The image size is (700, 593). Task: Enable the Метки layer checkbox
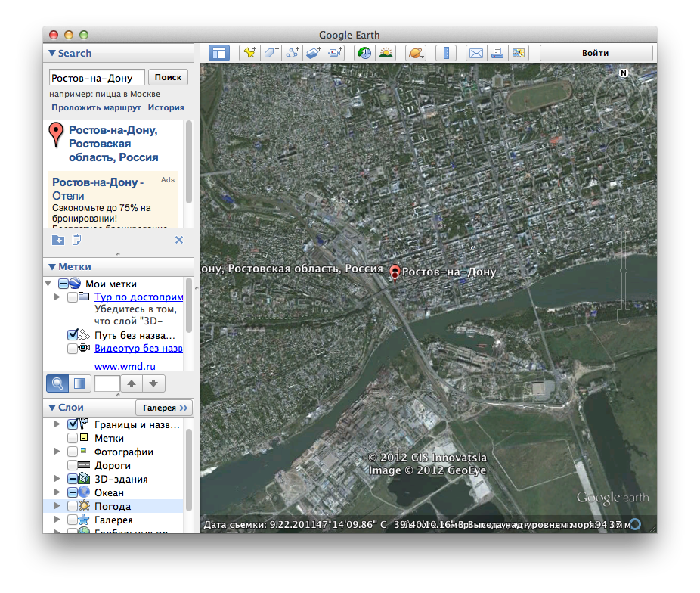[x=73, y=438]
